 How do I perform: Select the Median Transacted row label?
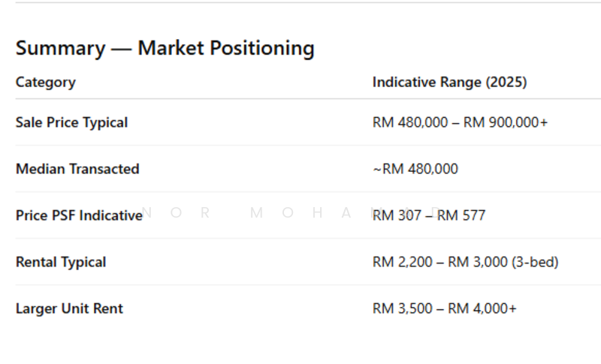coord(77,169)
